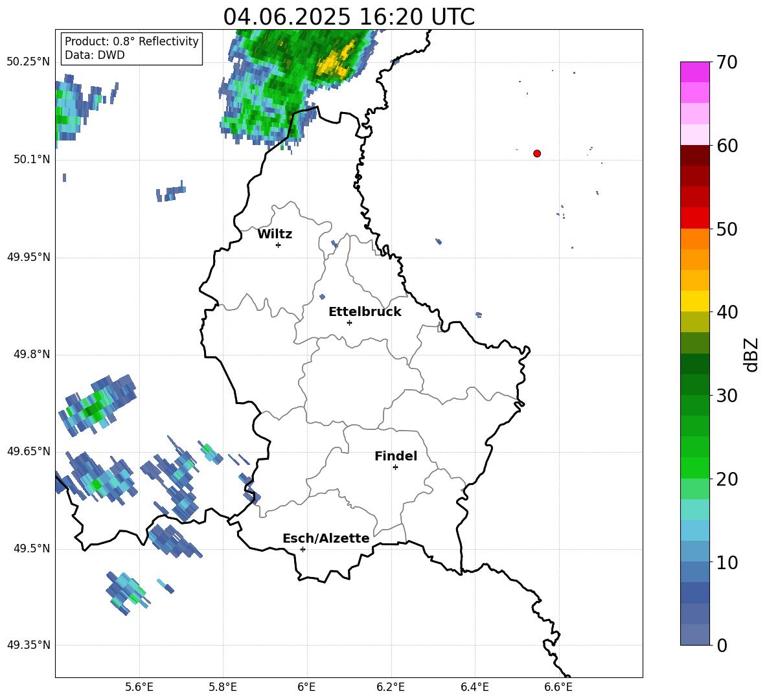
Task: Select the Findel station label
Action: point(396,456)
